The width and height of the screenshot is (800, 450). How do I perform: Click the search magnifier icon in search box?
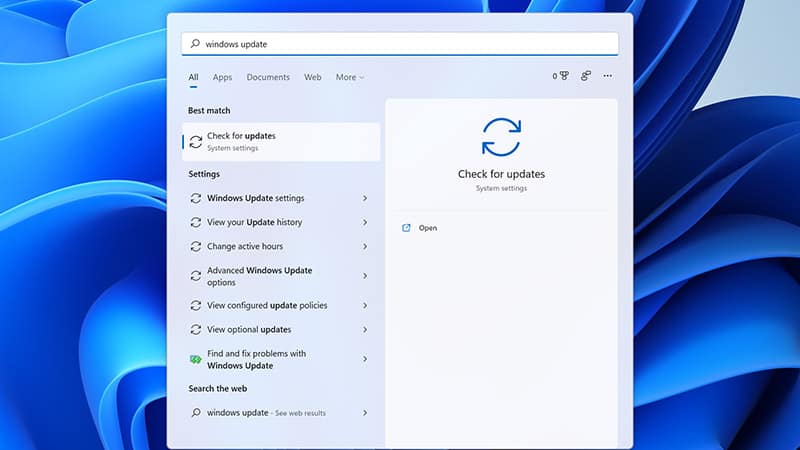195,44
